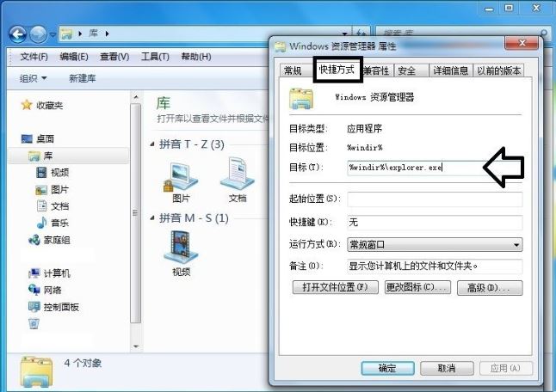The height and width of the screenshot is (392, 556).
Task: Click the 文档 icon in navigation tree
Action: [x=41, y=205]
